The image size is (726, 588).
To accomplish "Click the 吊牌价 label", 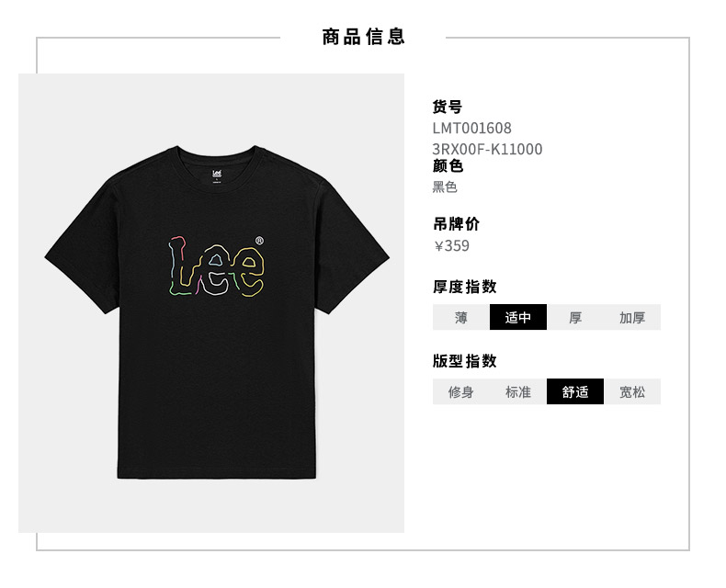I will tap(456, 223).
